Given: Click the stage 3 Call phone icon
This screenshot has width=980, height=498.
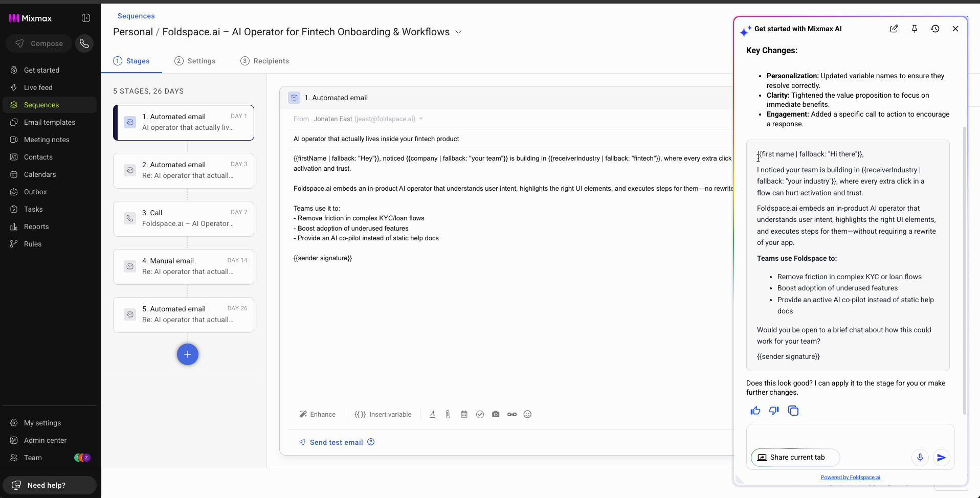Looking at the screenshot, I should (x=130, y=219).
